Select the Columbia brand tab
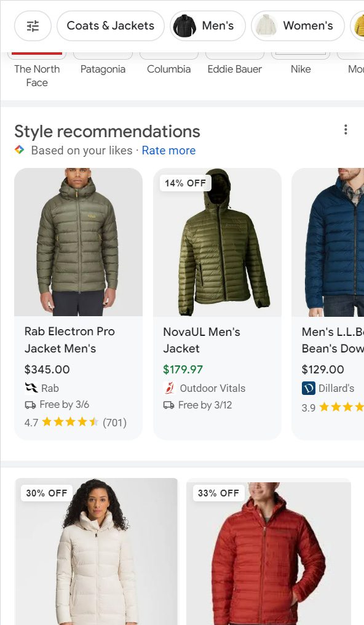The height and width of the screenshot is (625, 364). tap(168, 69)
